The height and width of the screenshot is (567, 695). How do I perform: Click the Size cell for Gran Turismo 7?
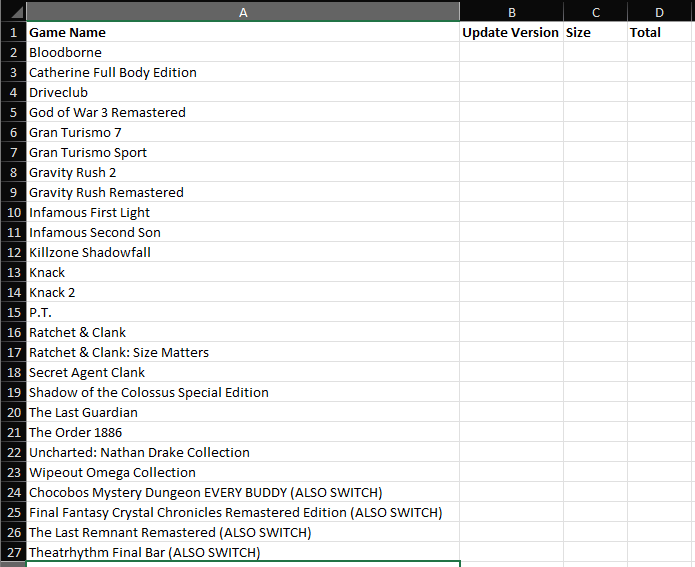(x=595, y=132)
